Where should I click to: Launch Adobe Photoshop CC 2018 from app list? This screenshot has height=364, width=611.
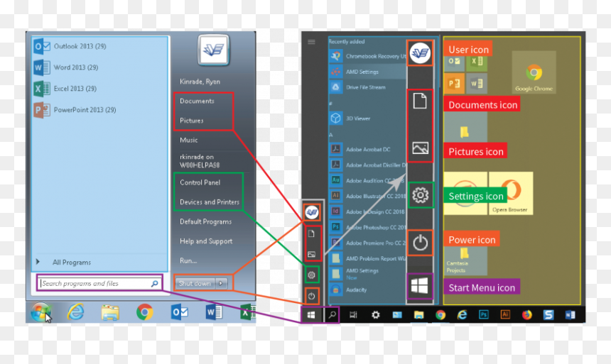[x=367, y=227]
